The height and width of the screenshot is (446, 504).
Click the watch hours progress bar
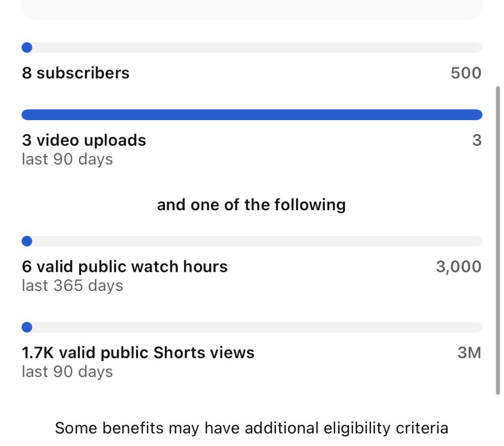[252, 241]
